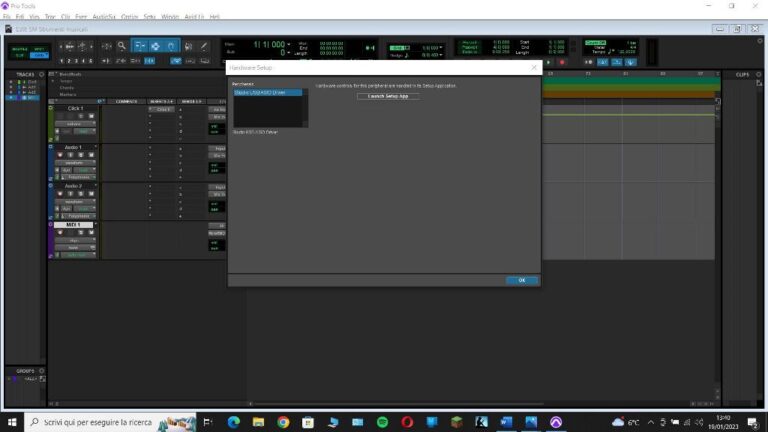This screenshot has height=432, width=768.
Task: Select the highlighted ASIO driver peripheral
Action: coord(267,92)
